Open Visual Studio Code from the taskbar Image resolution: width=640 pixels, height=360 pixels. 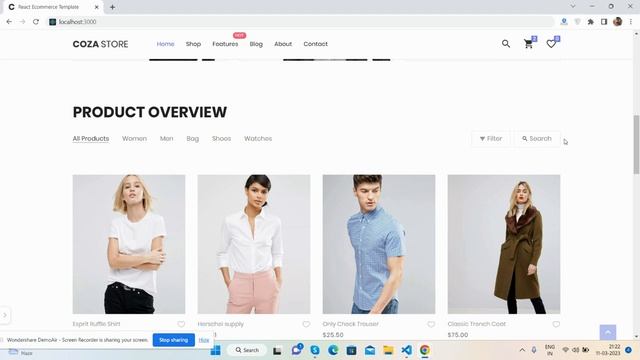pyautogui.click(x=407, y=350)
